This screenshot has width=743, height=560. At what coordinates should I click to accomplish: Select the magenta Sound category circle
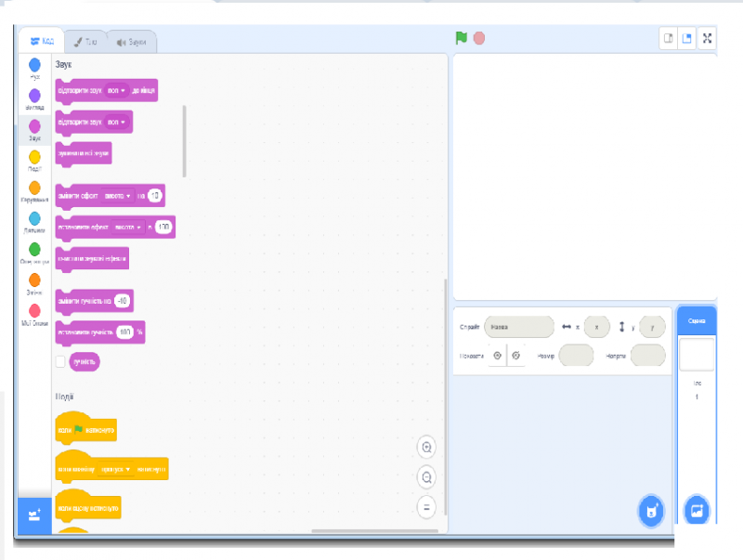[34, 126]
